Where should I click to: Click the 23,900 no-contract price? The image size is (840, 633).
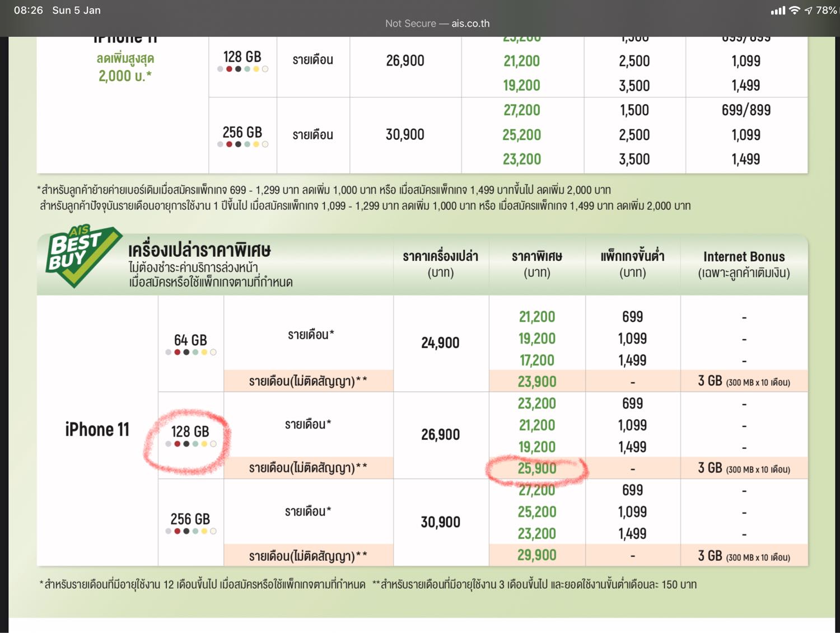536,382
